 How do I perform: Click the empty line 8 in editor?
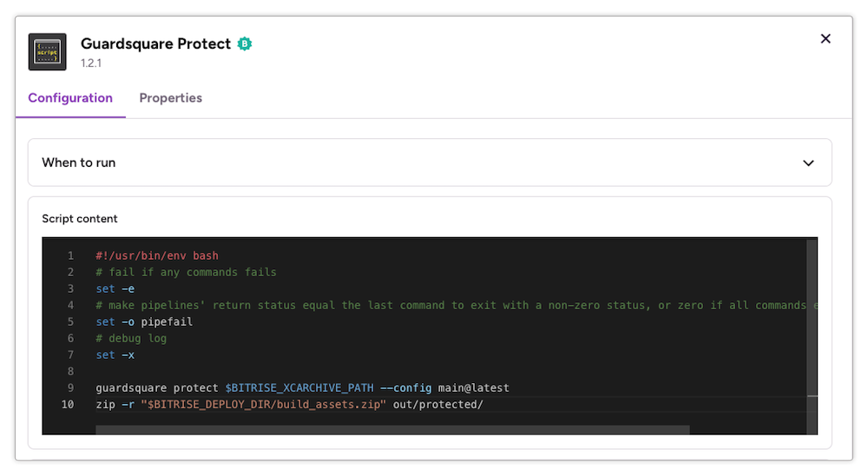click(451, 371)
